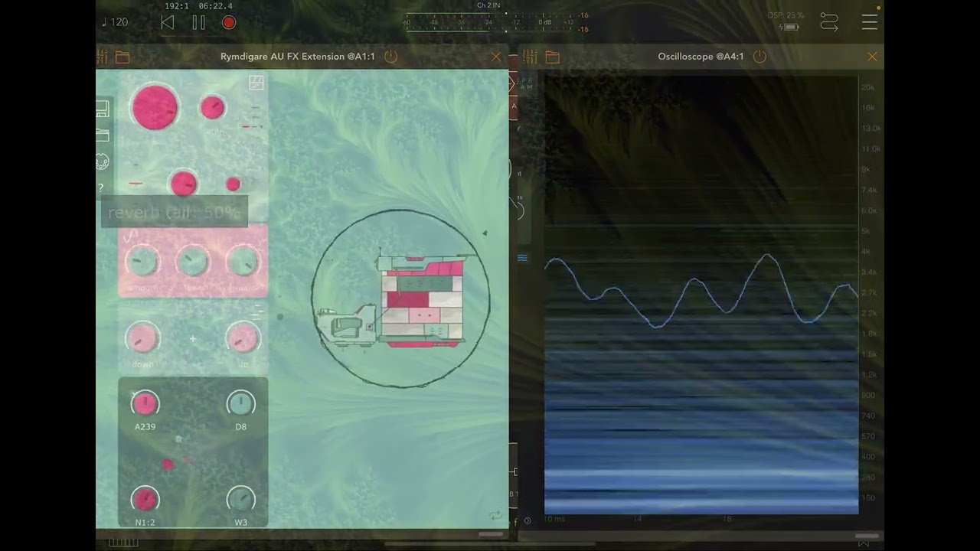980x551 pixels.
Task: Open Rymdigare help question mark
Action: 100,187
